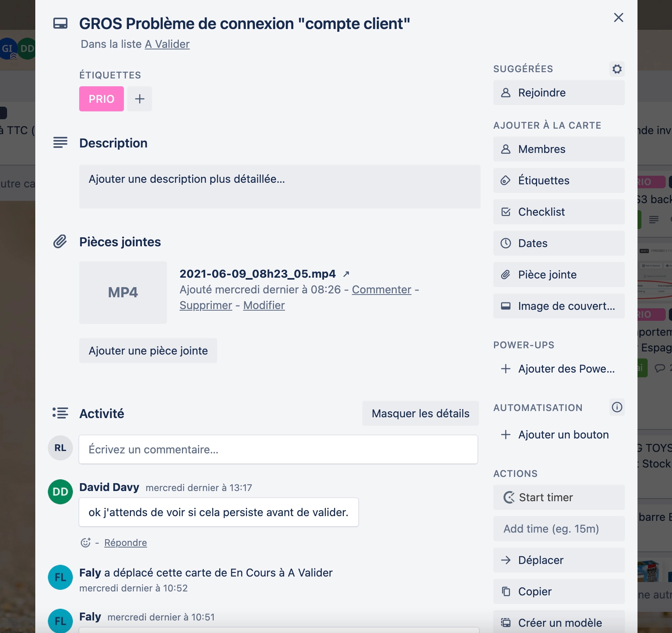Click Ajouter une pièce jointe button
Image resolution: width=672 pixels, height=633 pixels.
[x=148, y=351]
